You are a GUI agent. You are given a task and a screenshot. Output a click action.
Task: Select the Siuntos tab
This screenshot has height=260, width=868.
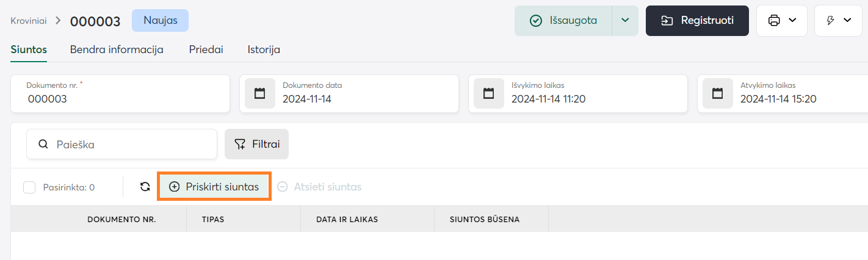point(29,50)
